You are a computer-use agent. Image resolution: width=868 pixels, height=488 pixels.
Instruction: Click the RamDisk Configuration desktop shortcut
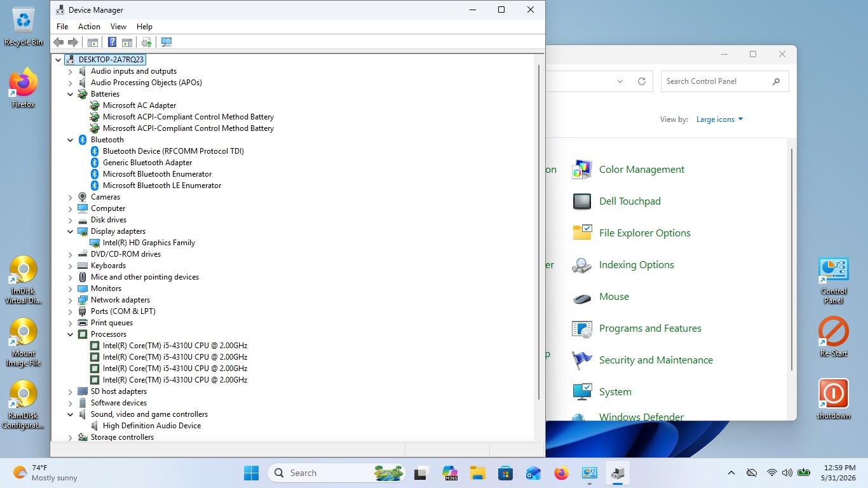[24, 405]
